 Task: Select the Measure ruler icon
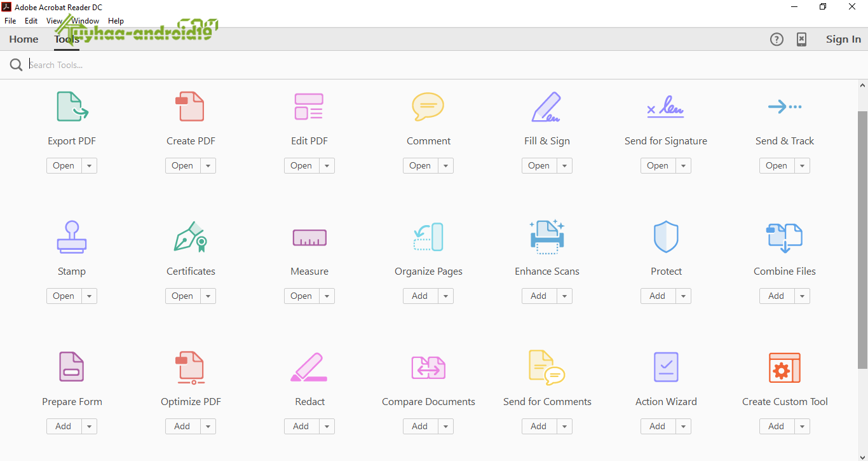click(309, 238)
